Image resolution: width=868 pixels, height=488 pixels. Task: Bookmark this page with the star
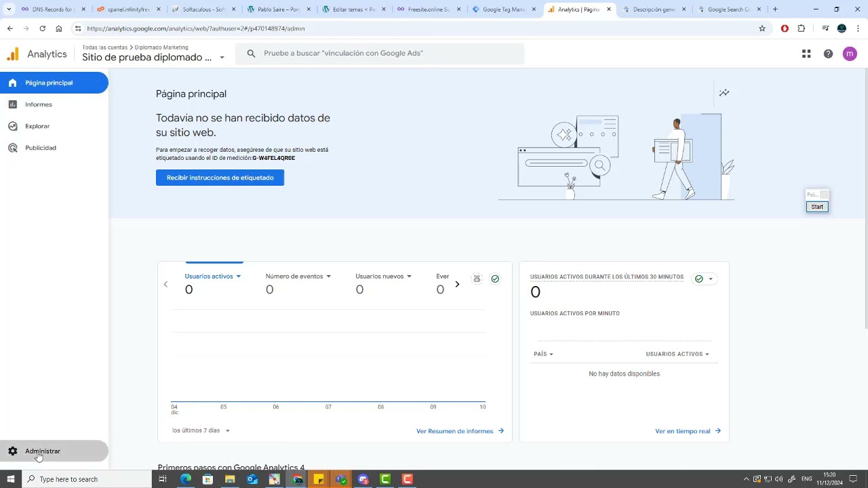762,28
